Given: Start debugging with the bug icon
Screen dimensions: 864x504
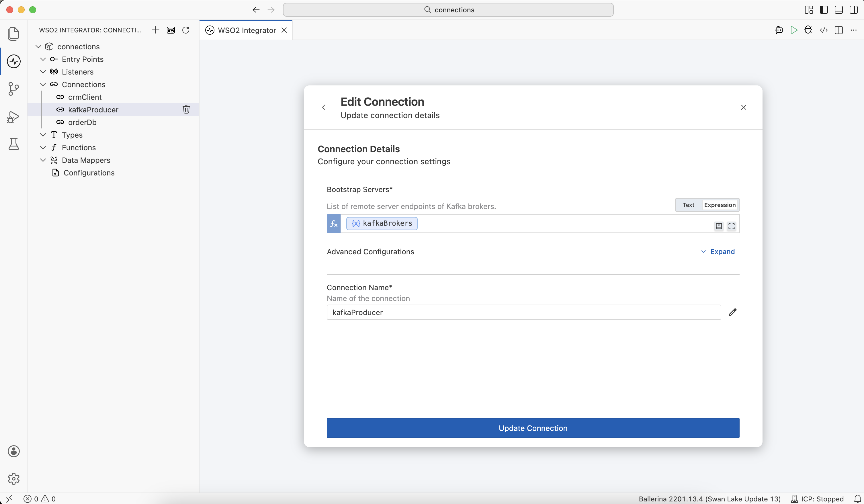Looking at the screenshot, I should click(808, 30).
